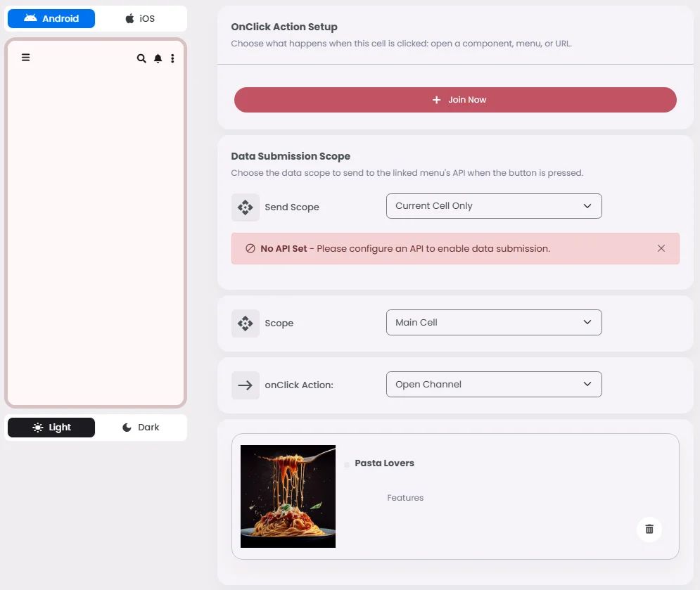The image size is (700, 590).
Task: Select Light theme mode
Action: point(51,428)
